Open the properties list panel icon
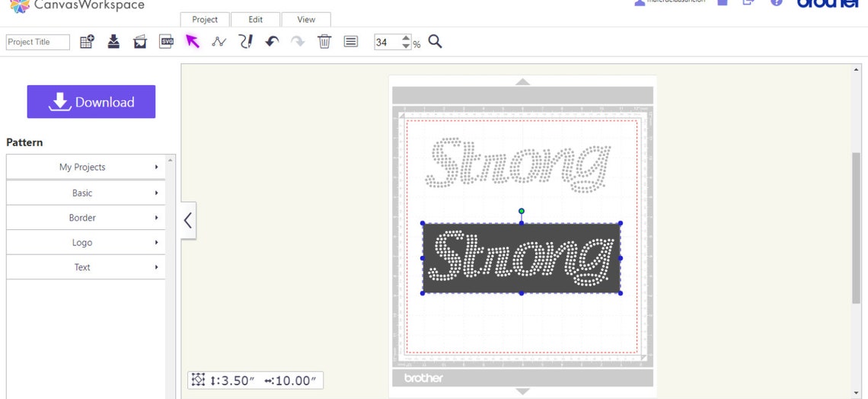This screenshot has height=399, width=868. click(x=350, y=42)
